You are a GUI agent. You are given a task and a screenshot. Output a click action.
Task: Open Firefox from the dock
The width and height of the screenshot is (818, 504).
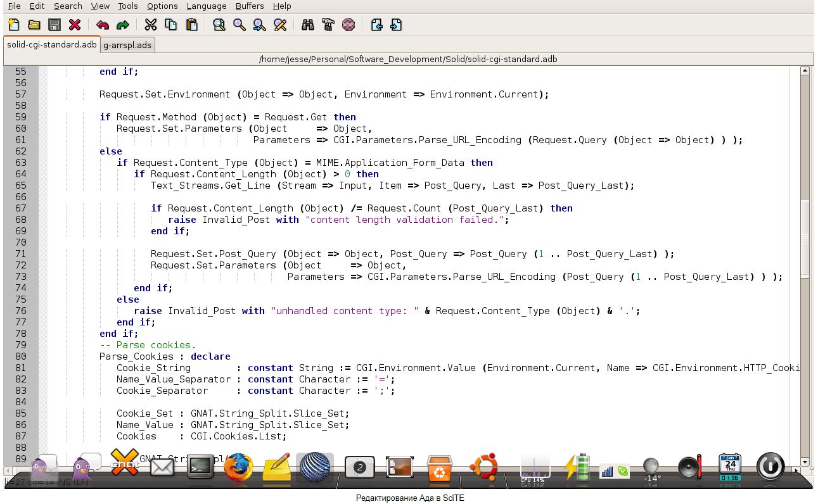(238, 468)
